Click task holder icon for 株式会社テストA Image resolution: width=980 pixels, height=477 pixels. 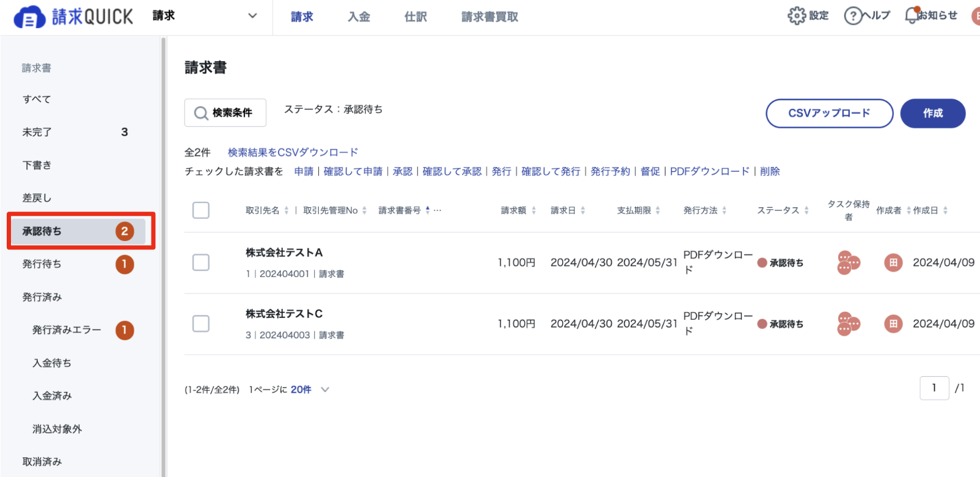coord(848,263)
